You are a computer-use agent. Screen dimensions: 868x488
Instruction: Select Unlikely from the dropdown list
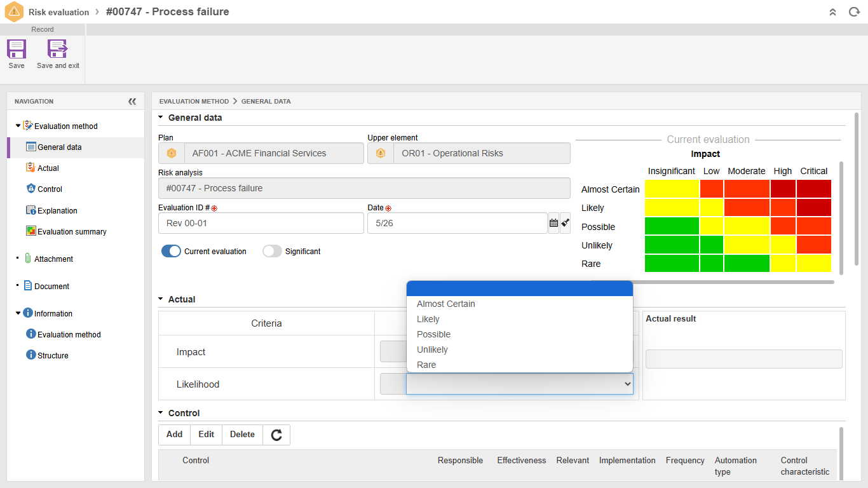point(519,349)
